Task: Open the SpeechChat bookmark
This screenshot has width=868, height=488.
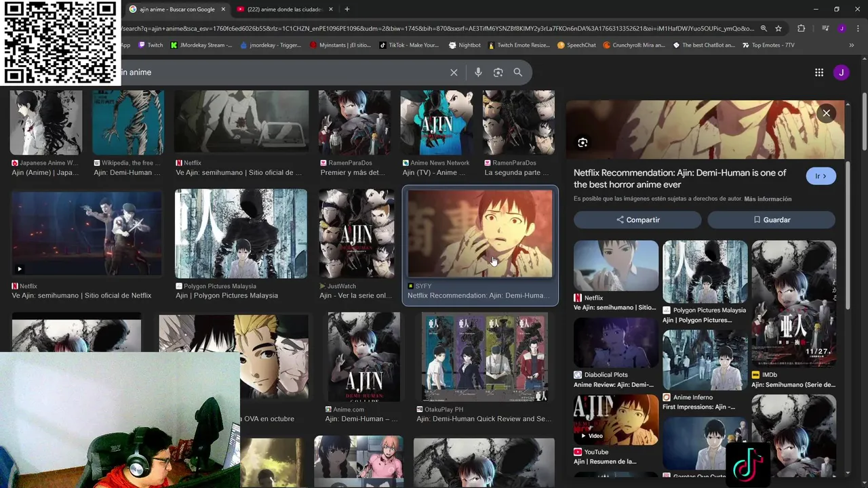Action: 576,45
